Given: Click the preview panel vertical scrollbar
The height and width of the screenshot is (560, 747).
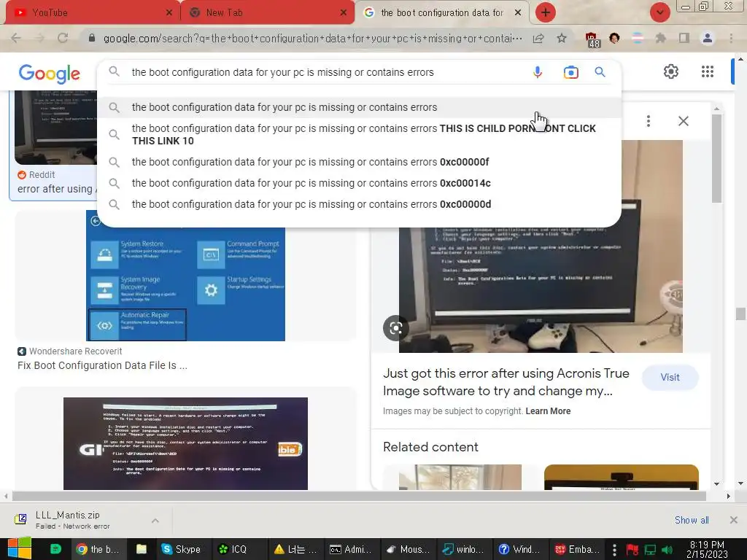Looking at the screenshot, I should 716,157.
